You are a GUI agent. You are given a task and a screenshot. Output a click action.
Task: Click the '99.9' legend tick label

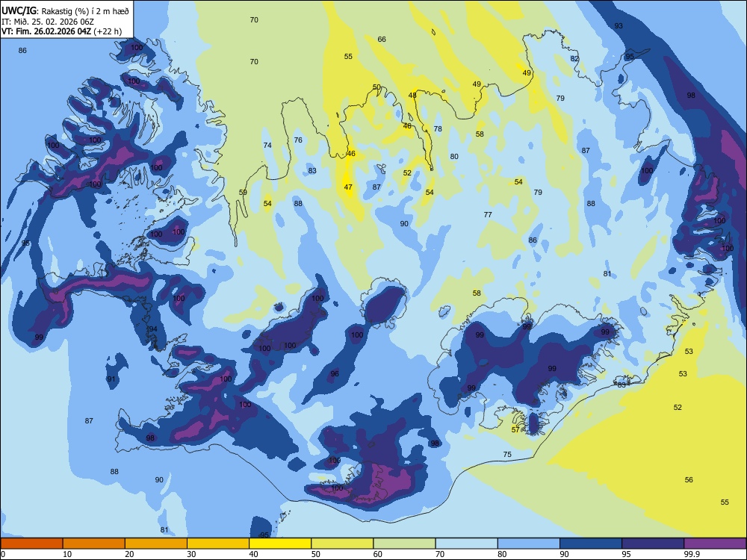coord(692,554)
